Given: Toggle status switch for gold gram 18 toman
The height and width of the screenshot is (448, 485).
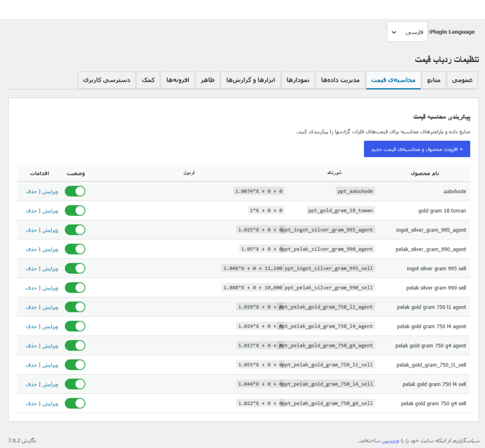Looking at the screenshot, I should 75,211.
